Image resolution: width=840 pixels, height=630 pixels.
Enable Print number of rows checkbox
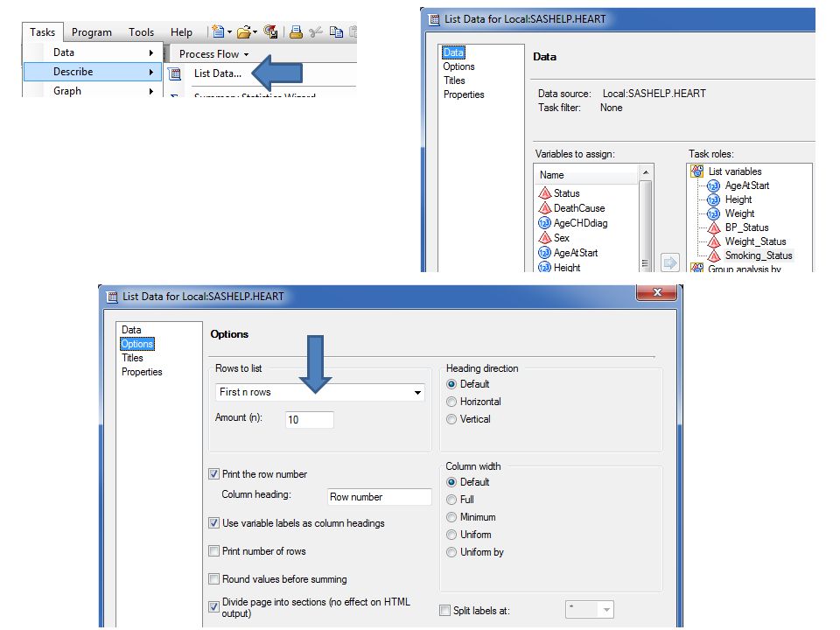coord(213,550)
